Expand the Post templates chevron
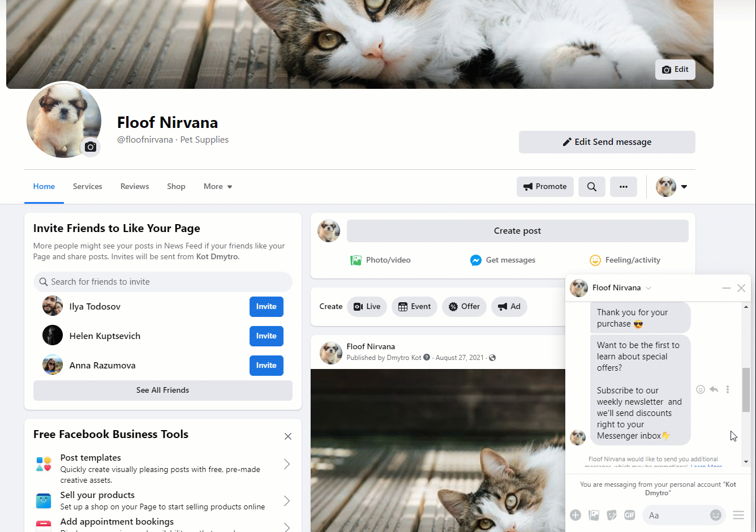This screenshot has height=532, width=756. click(287, 464)
